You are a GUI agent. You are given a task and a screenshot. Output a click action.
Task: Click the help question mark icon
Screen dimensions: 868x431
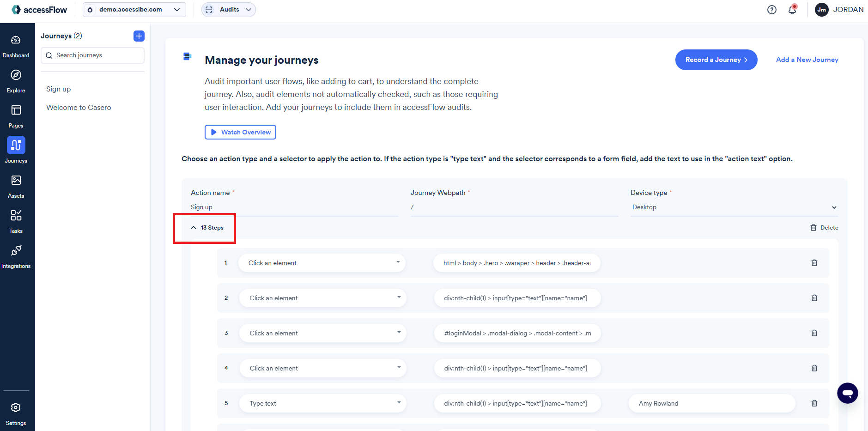(772, 10)
